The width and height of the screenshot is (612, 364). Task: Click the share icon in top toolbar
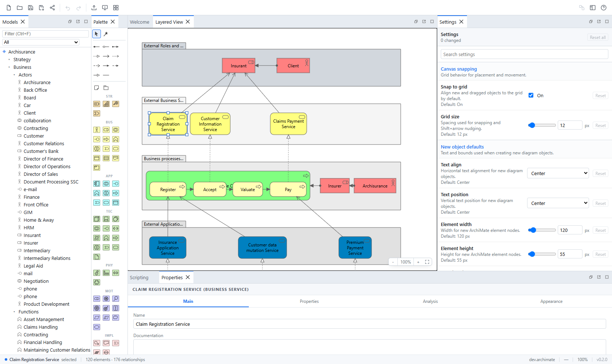(x=52, y=8)
